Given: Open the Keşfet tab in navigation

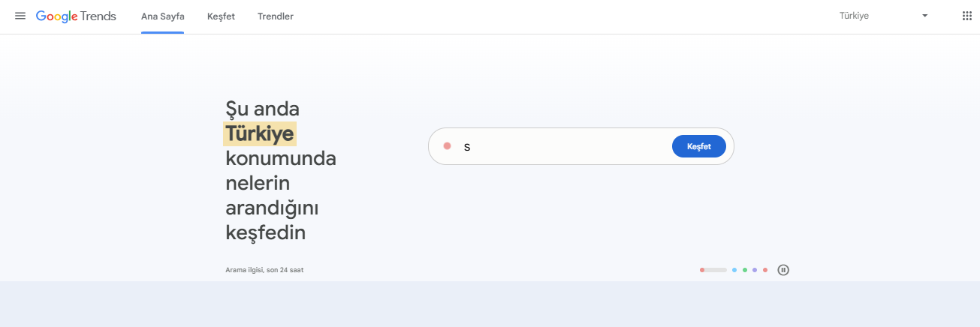Looking at the screenshot, I should coord(221,16).
